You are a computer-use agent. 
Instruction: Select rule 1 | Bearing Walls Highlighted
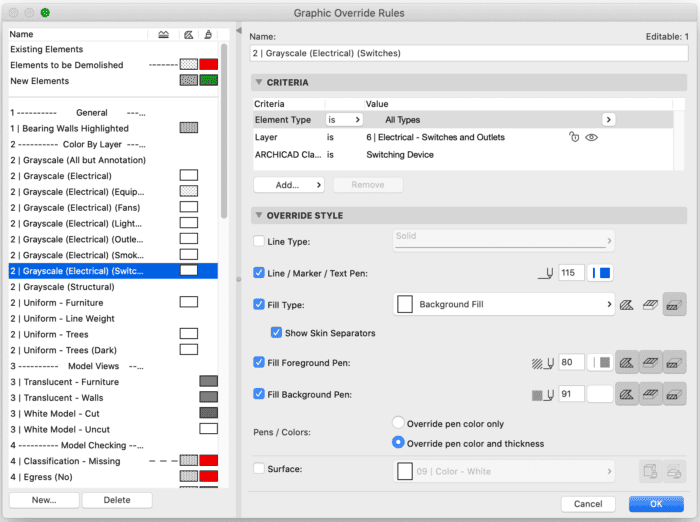click(113, 129)
